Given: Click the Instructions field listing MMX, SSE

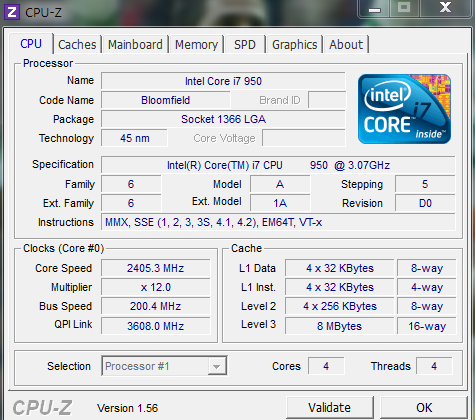Looking at the screenshot, I should (278, 222).
